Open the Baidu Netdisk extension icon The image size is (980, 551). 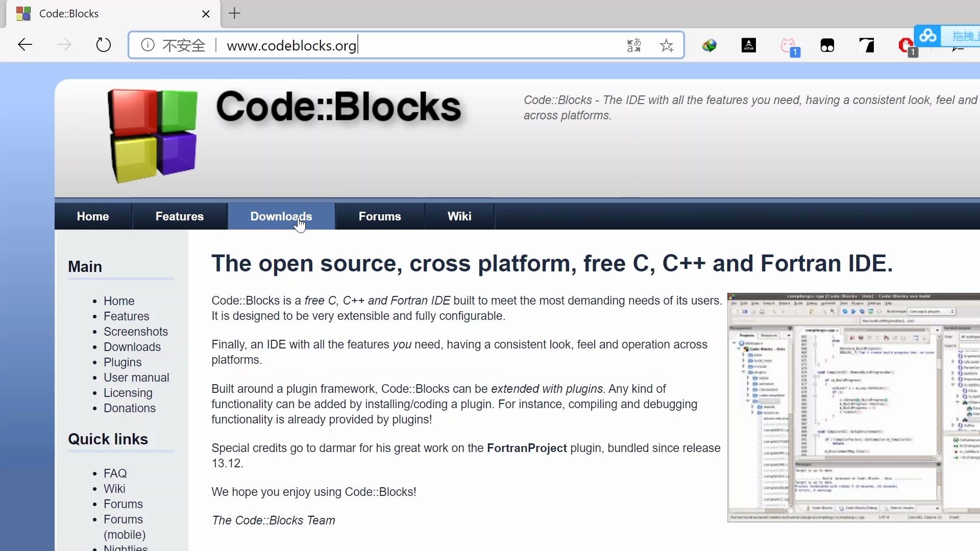(928, 36)
